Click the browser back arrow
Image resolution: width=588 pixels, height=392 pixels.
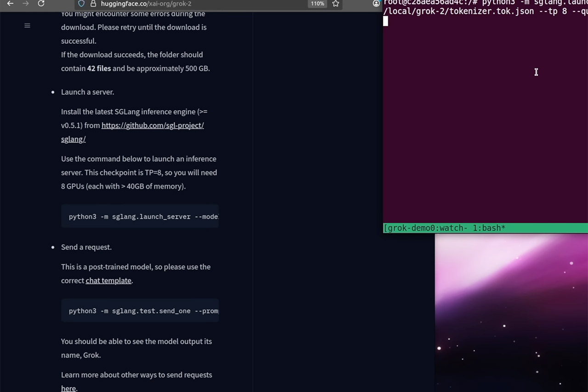click(10, 4)
